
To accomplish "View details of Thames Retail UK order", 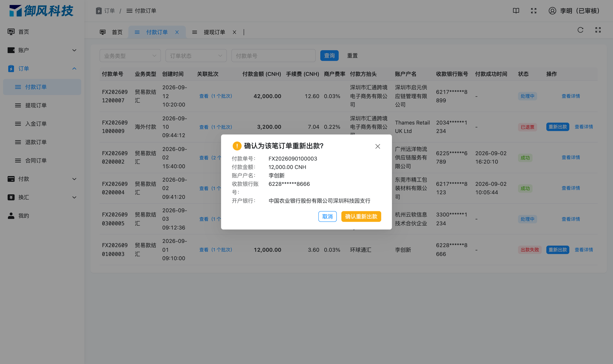I will (x=584, y=127).
